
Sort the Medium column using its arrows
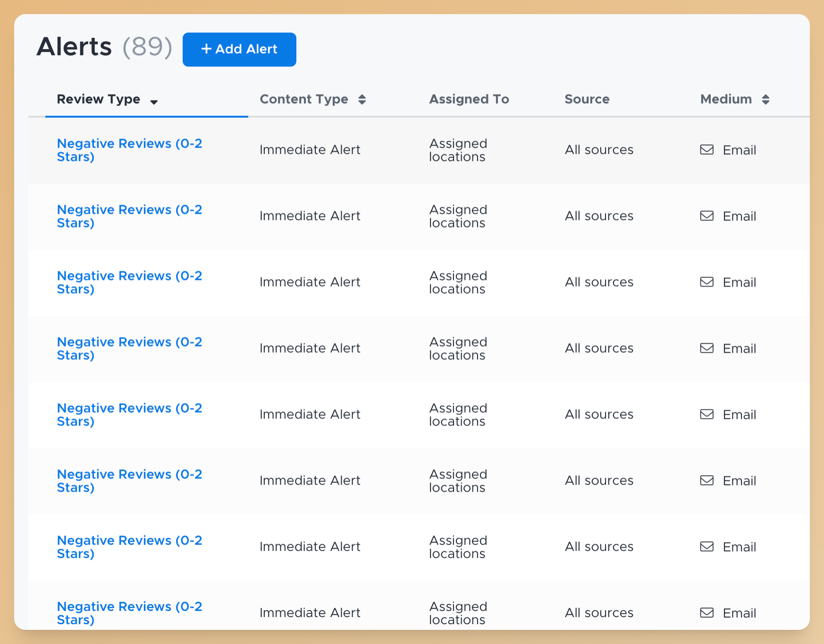click(x=765, y=99)
